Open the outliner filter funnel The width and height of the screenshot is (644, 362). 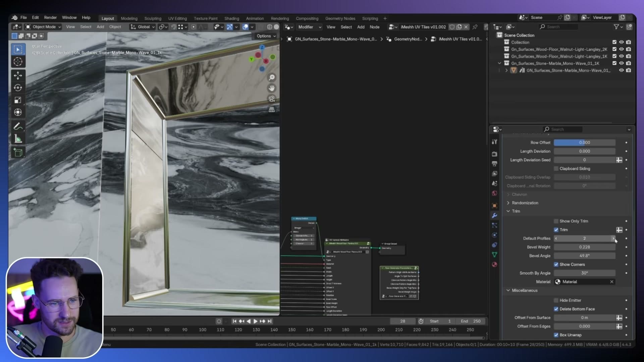click(616, 27)
